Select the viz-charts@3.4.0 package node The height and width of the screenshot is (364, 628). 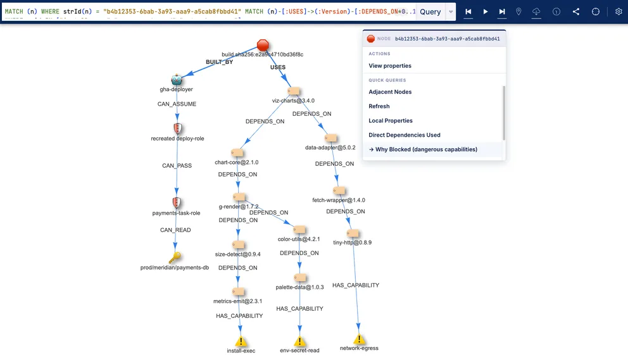click(293, 91)
